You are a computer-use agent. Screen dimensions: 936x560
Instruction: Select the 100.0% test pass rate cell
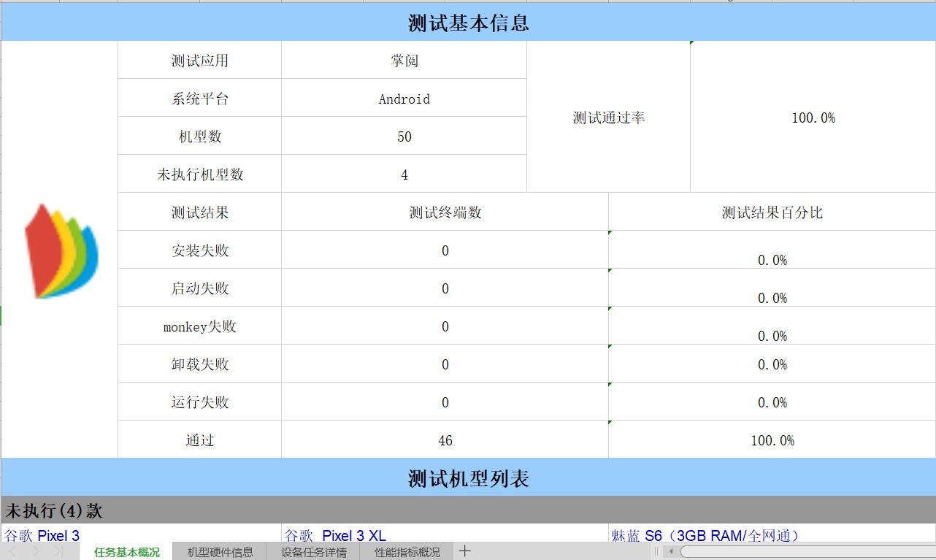click(x=813, y=117)
